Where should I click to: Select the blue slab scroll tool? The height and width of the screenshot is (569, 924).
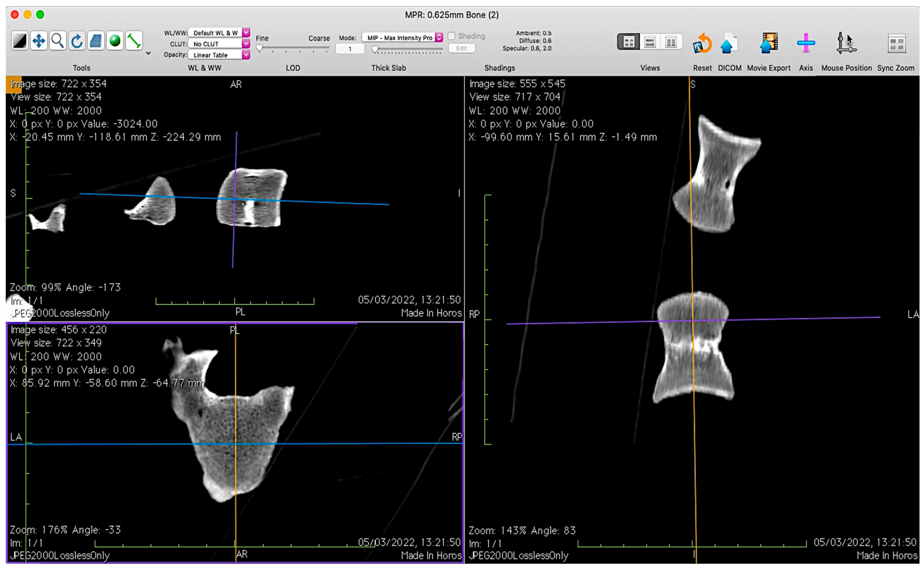click(x=96, y=41)
